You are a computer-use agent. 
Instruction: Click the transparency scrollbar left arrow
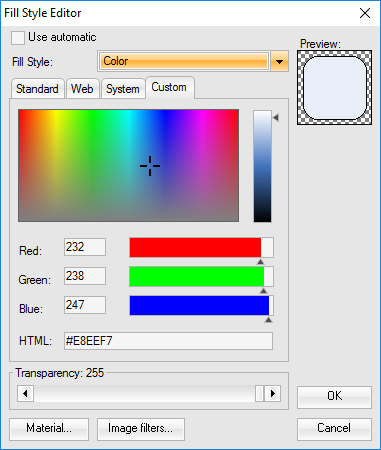(x=25, y=394)
